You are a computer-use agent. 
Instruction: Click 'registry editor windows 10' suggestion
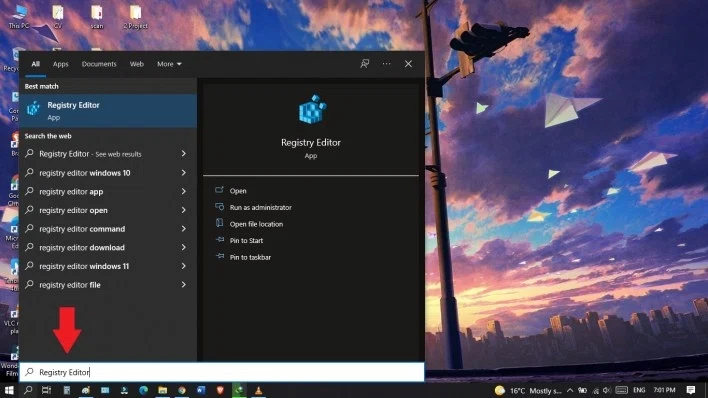tap(84, 173)
